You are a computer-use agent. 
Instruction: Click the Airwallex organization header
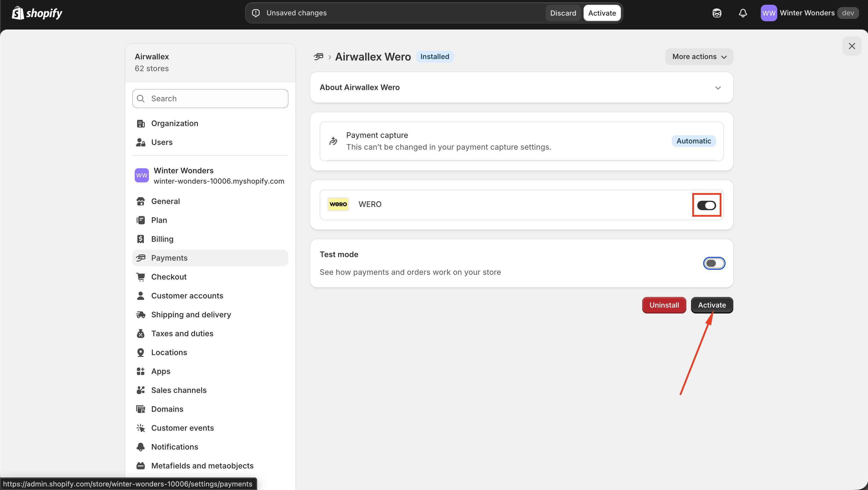(210, 63)
